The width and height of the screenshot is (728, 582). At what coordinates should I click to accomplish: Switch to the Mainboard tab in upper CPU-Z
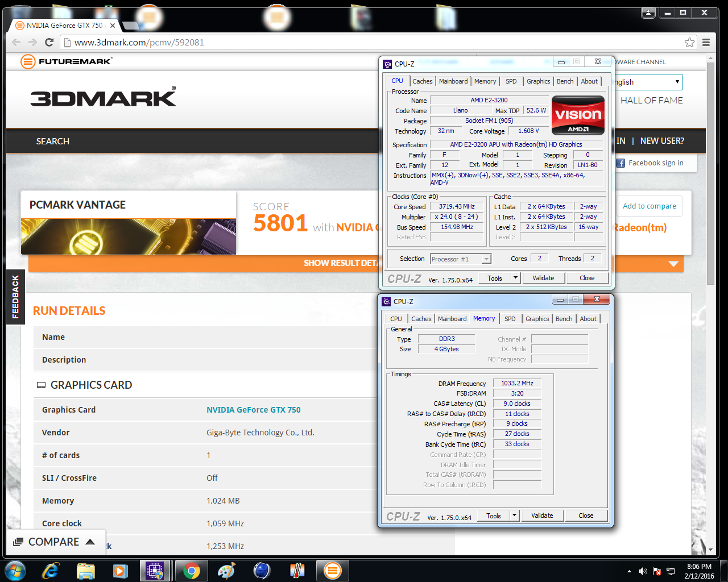coord(453,81)
